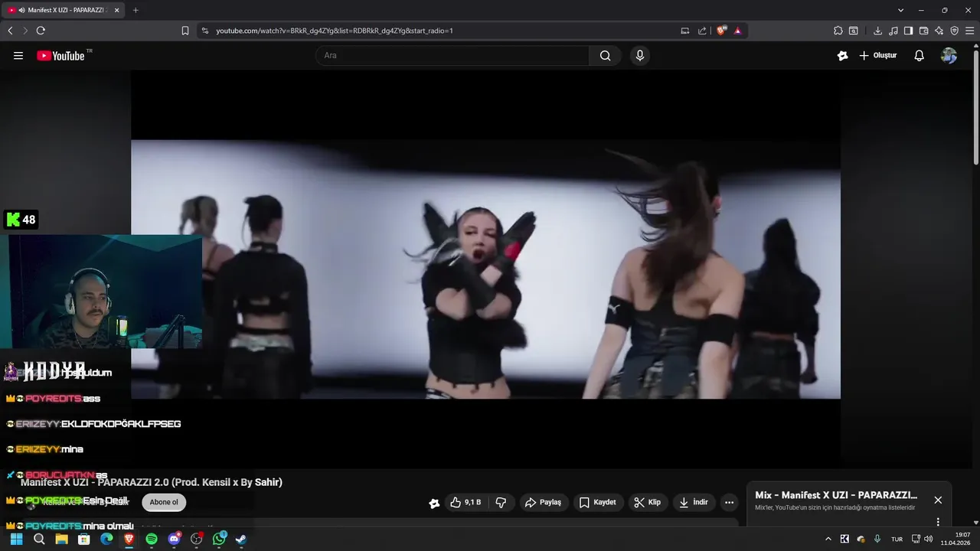Close the Mix playlist panel
The image size is (980, 551).
click(938, 500)
